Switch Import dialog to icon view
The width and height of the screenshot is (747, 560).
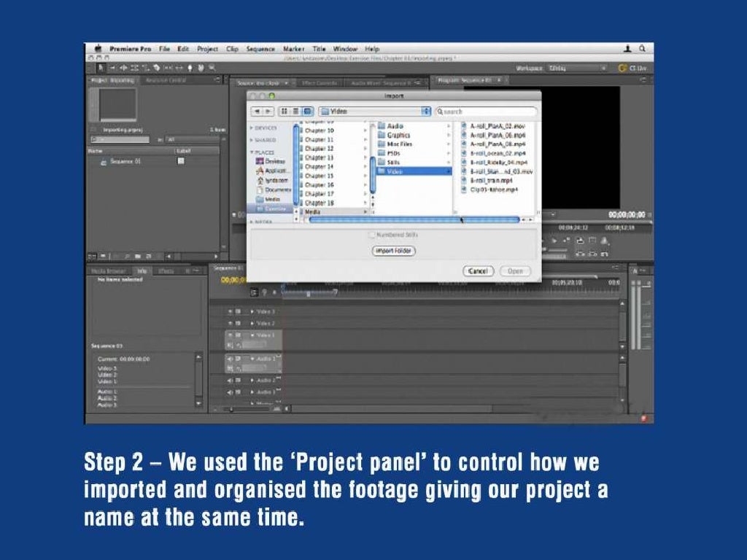tap(285, 111)
